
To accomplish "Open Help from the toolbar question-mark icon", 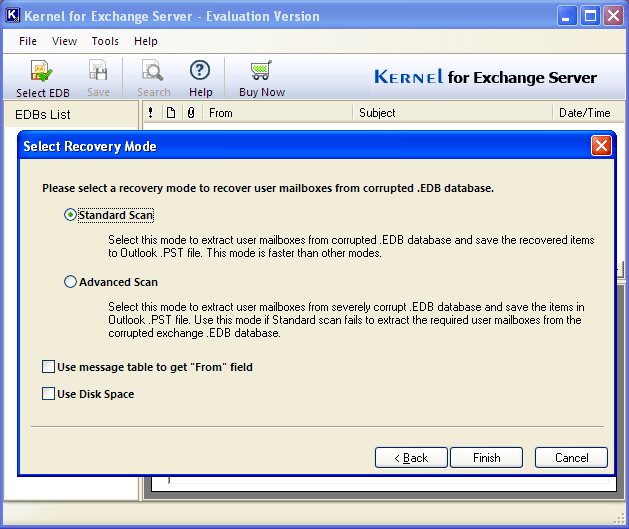I will pyautogui.click(x=200, y=70).
